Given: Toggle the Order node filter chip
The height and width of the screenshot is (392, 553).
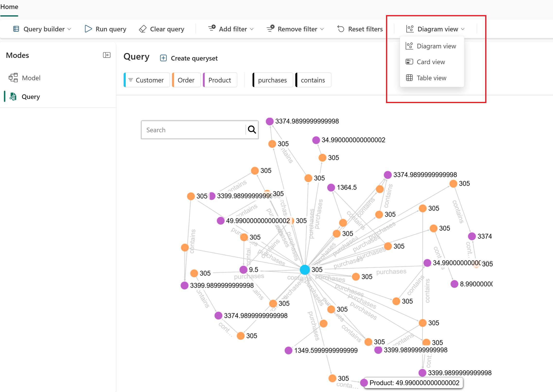Looking at the screenshot, I should click(186, 80).
